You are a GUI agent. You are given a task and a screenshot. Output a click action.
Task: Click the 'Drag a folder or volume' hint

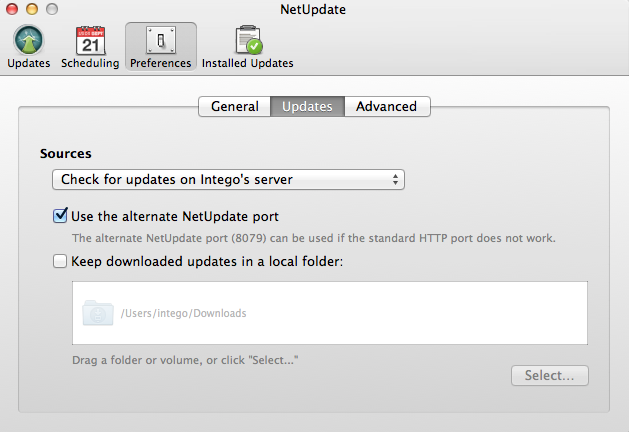pos(185,360)
